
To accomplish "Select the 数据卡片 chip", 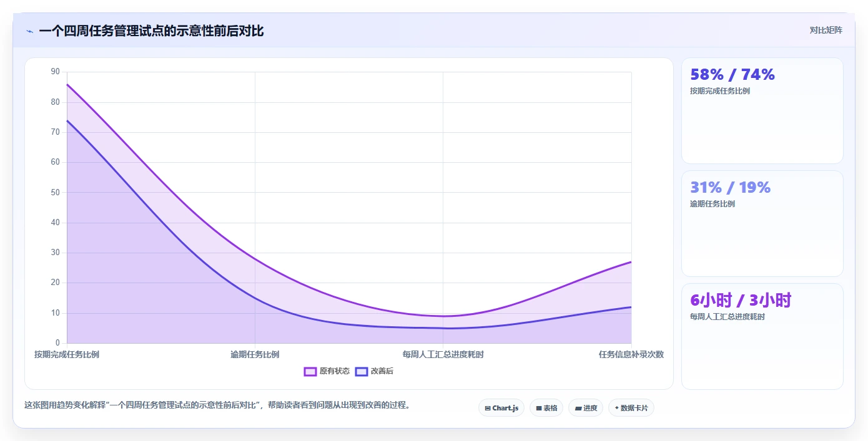I will (x=631, y=408).
